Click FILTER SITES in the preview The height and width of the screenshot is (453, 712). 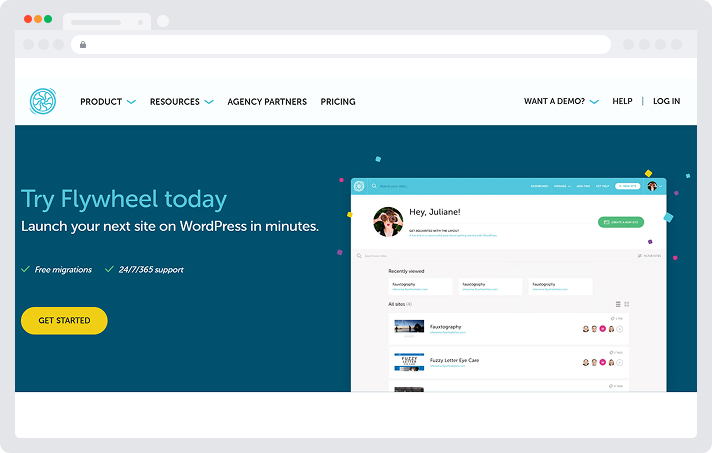649,256
